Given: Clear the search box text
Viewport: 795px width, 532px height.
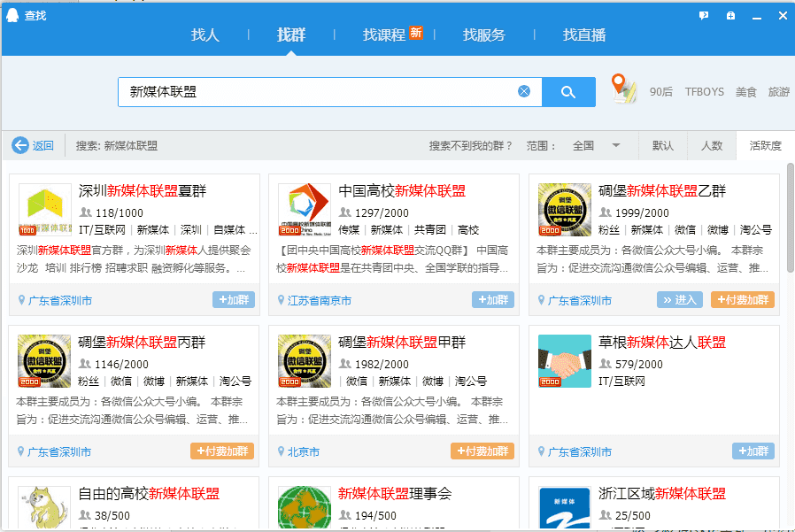Looking at the screenshot, I should coord(524,91).
